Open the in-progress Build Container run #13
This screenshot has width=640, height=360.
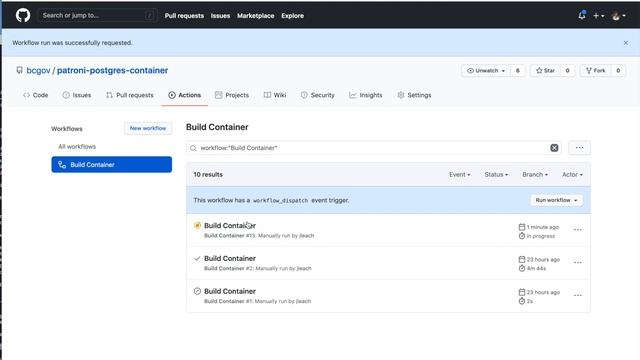(230, 225)
